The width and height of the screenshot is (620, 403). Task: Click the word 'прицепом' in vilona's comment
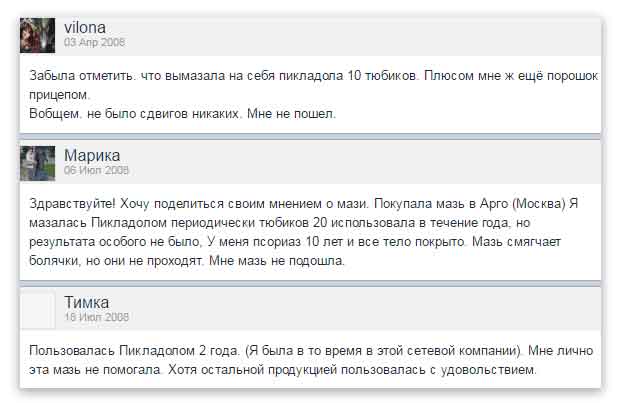click(59, 95)
